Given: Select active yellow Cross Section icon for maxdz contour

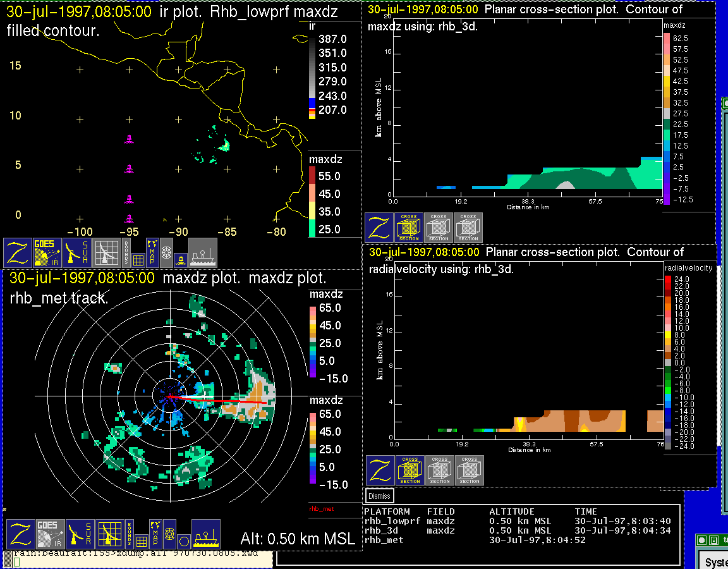Looking at the screenshot, I should 409,228.
